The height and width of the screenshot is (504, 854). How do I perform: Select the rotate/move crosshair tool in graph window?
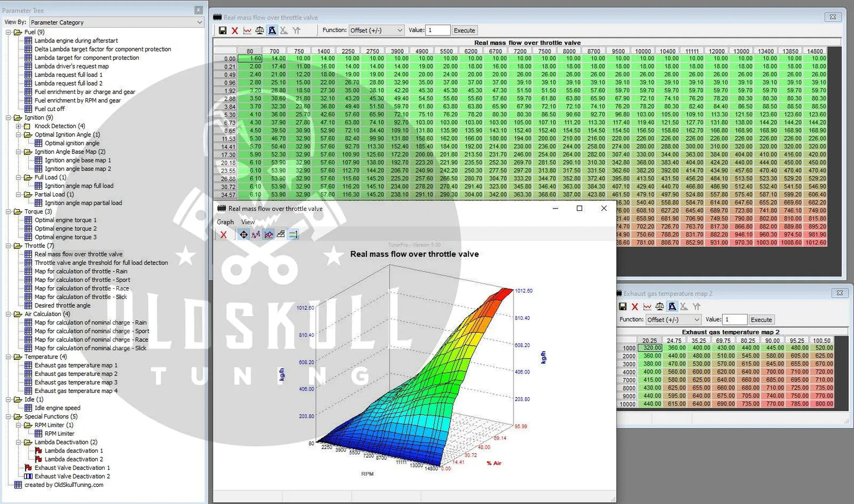[x=243, y=235]
